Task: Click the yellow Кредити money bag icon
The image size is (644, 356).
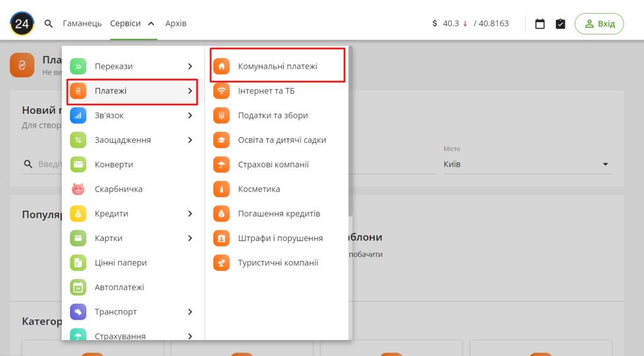Action: (x=78, y=213)
